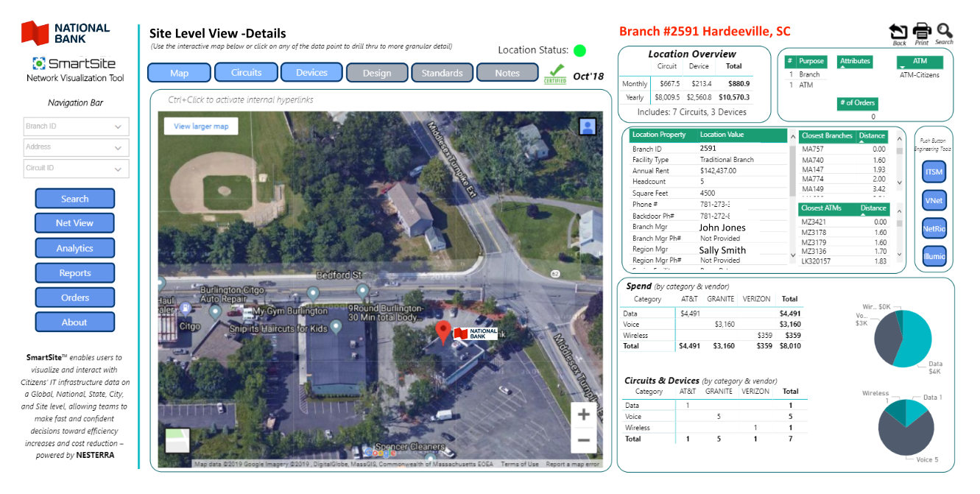Open the Orders section
This screenshot has width=980, height=494.
pos(75,297)
